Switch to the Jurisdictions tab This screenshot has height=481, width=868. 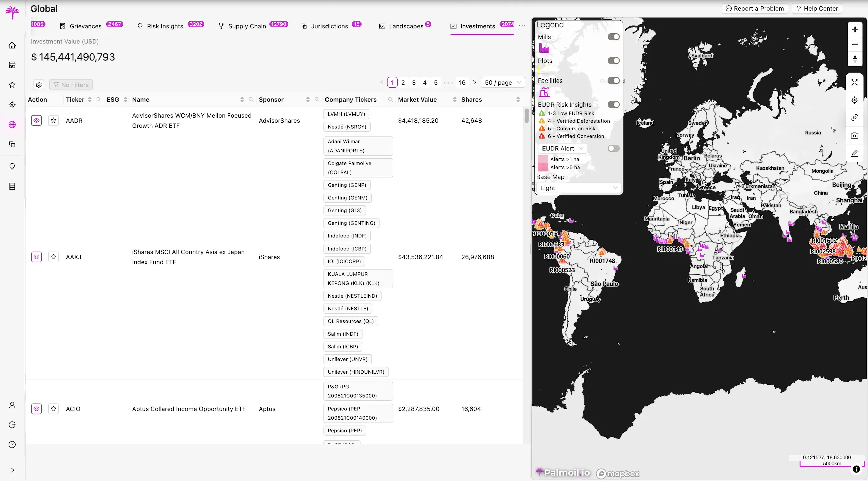click(330, 26)
